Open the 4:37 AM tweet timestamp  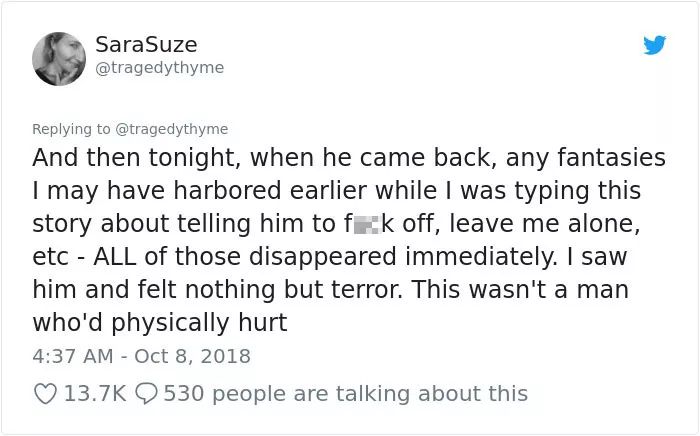(73, 357)
